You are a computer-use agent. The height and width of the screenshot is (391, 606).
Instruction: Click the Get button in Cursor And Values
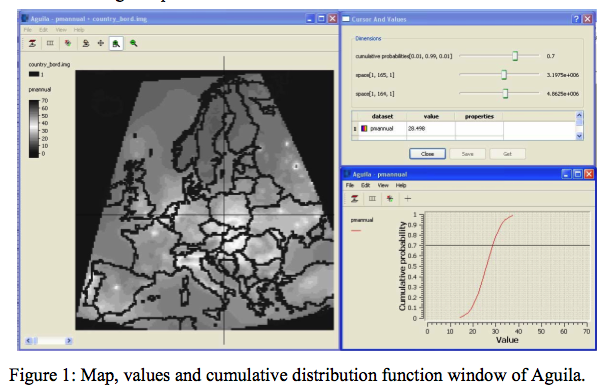tap(507, 154)
